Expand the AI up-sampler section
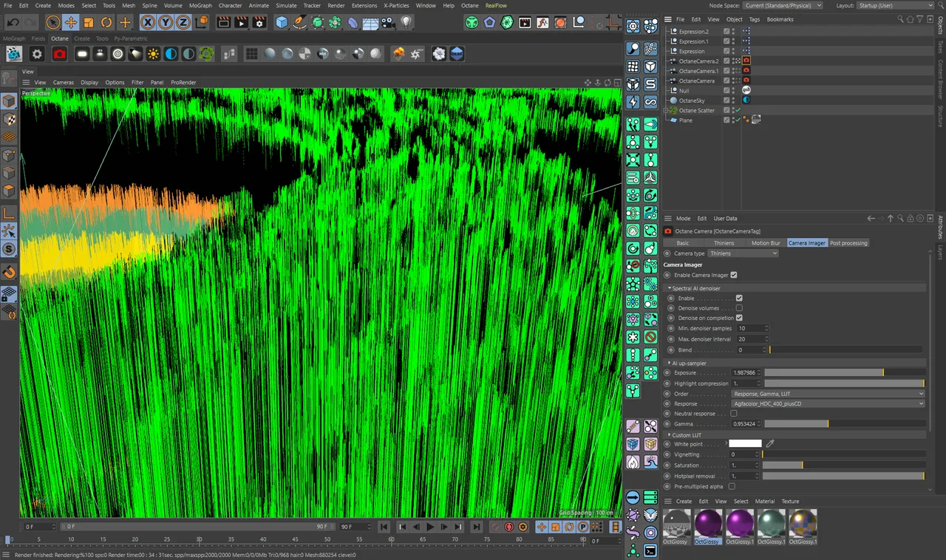The height and width of the screenshot is (560, 946). (x=669, y=363)
